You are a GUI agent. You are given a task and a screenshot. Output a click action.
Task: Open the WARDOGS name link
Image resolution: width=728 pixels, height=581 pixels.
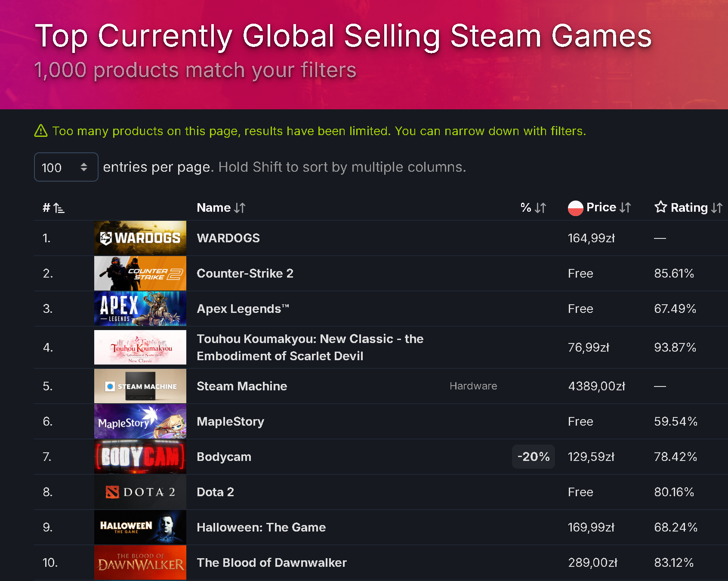pos(228,238)
